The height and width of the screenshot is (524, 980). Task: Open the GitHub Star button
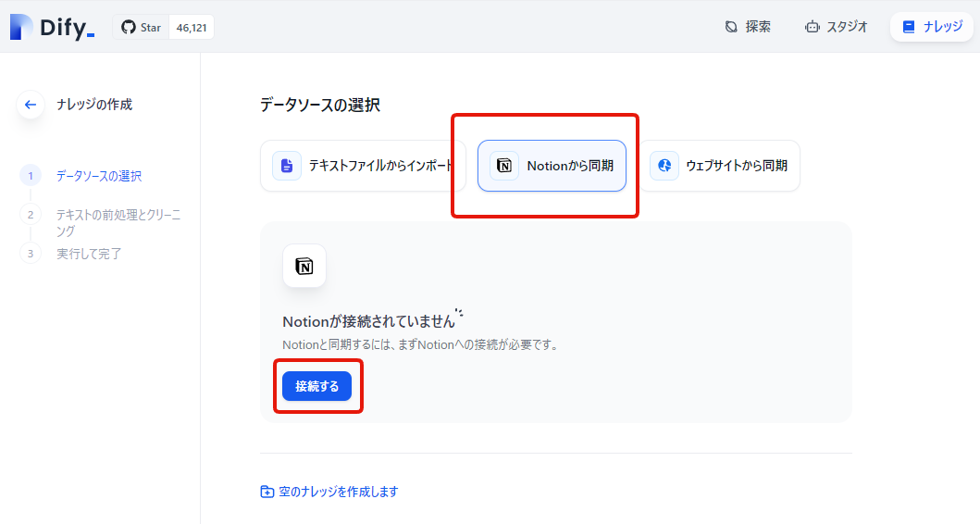click(142, 28)
